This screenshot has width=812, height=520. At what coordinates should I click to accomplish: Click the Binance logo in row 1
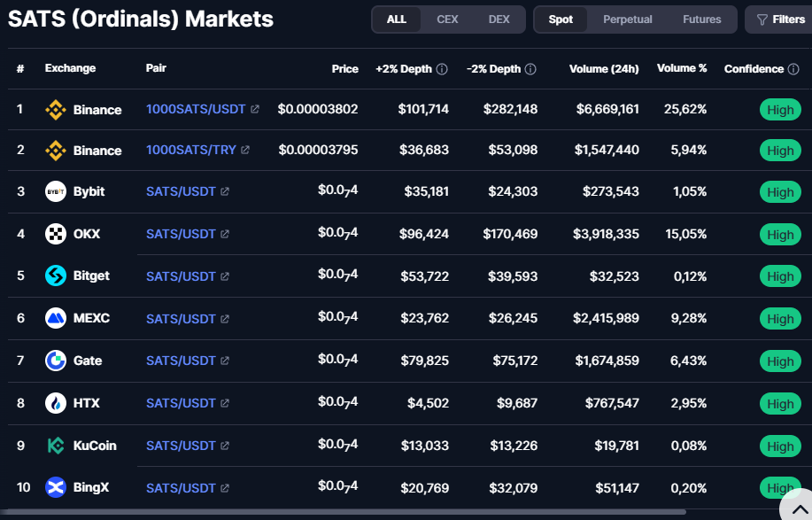(x=56, y=110)
